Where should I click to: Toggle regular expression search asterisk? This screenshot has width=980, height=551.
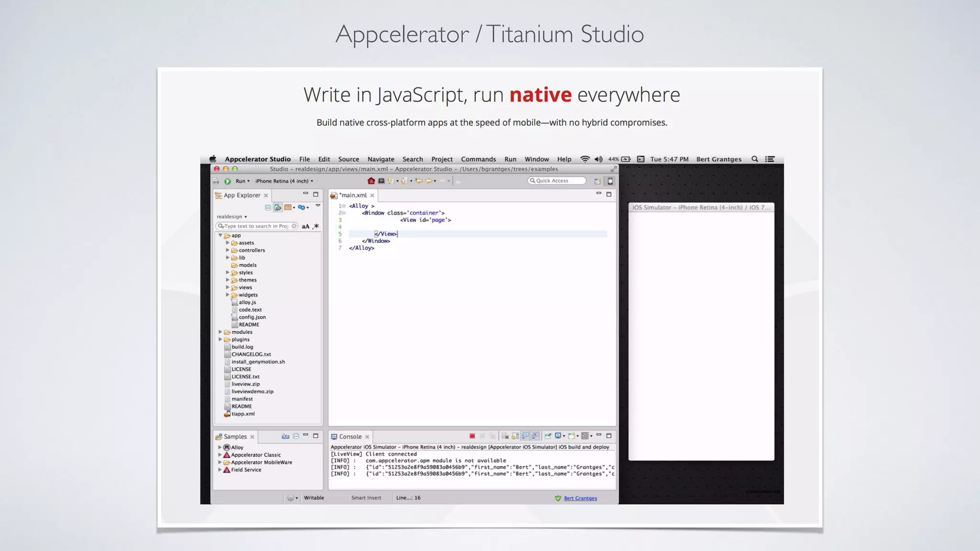(x=316, y=226)
